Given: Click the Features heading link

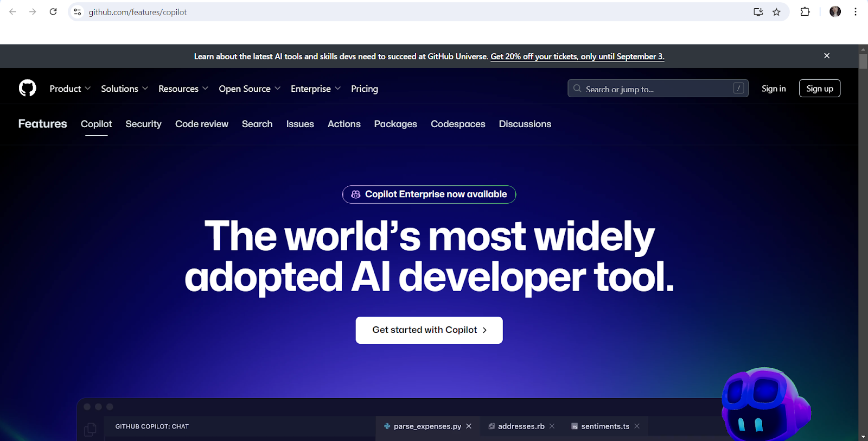Looking at the screenshot, I should coord(43,124).
